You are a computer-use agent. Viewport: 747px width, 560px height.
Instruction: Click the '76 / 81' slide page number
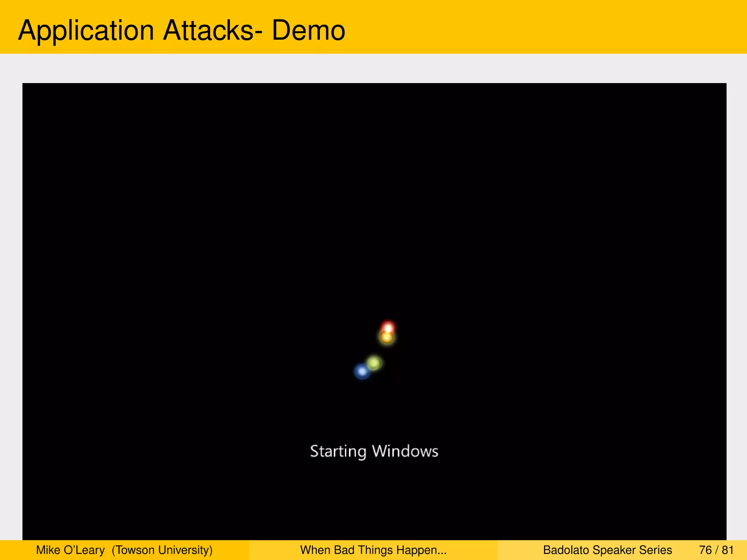pyautogui.click(x=716, y=550)
